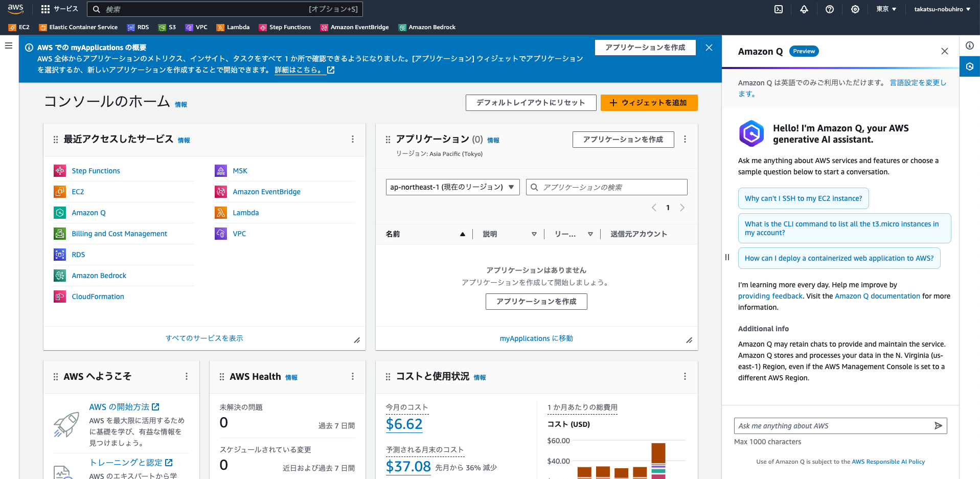Open the services grid menu
Screen dimensions: 980x479
tap(45, 9)
